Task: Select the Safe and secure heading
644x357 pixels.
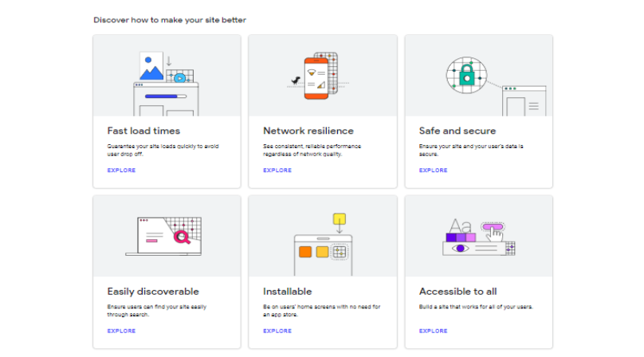Action: (x=457, y=131)
